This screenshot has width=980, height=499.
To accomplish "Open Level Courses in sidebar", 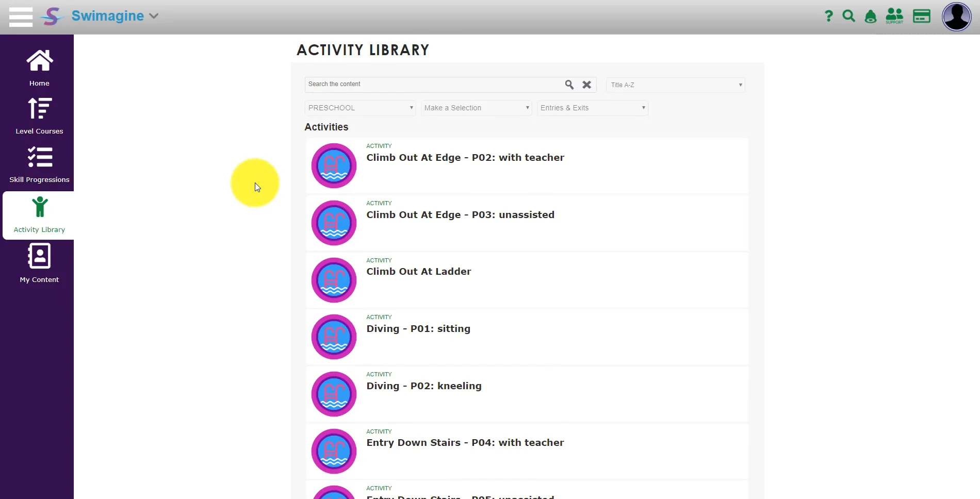I will coord(39,117).
